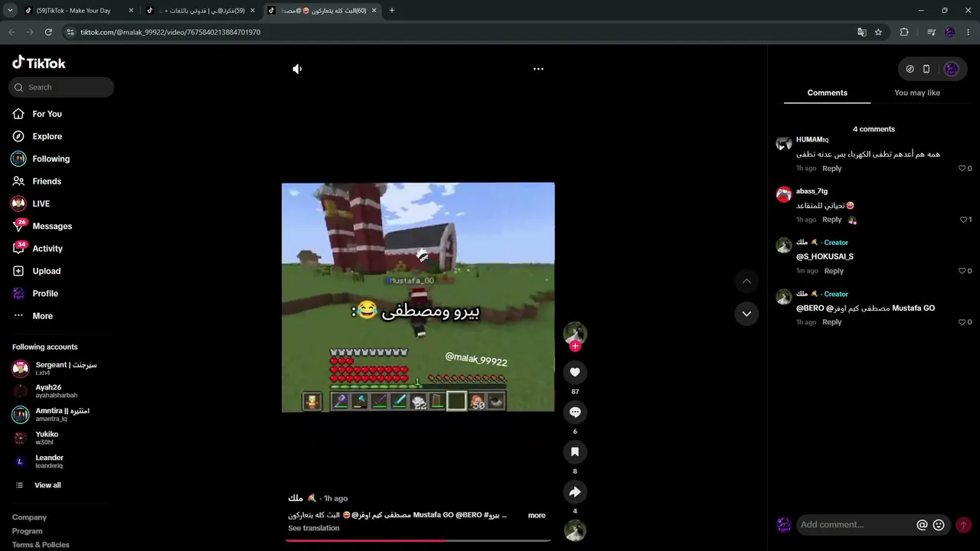Reply to abass_7tg's comment
This screenshot has height=551, width=980.
(831, 220)
